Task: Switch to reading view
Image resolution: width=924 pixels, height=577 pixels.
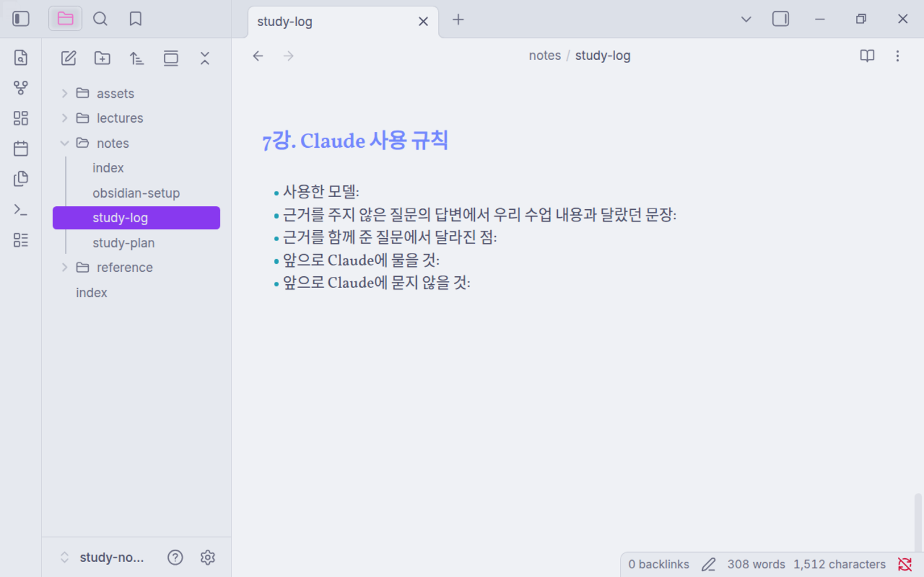Action: (x=867, y=56)
